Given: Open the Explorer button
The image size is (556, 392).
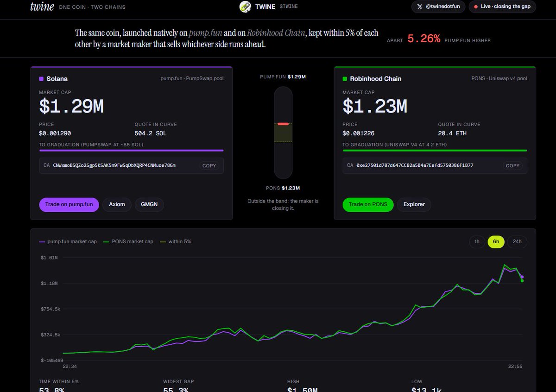Looking at the screenshot, I should coord(414,204).
